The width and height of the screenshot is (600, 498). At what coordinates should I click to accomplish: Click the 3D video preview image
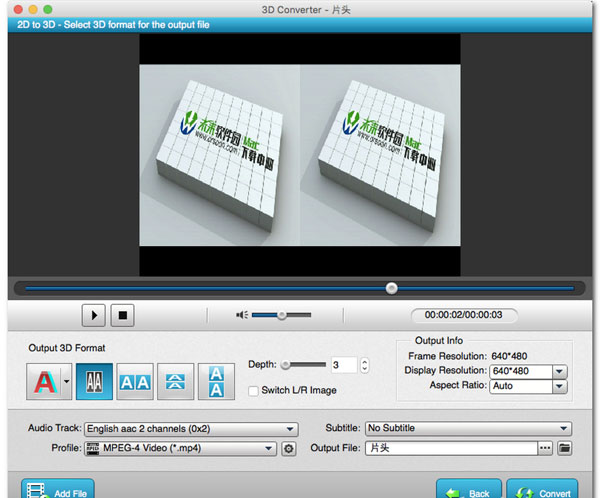(300, 155)
